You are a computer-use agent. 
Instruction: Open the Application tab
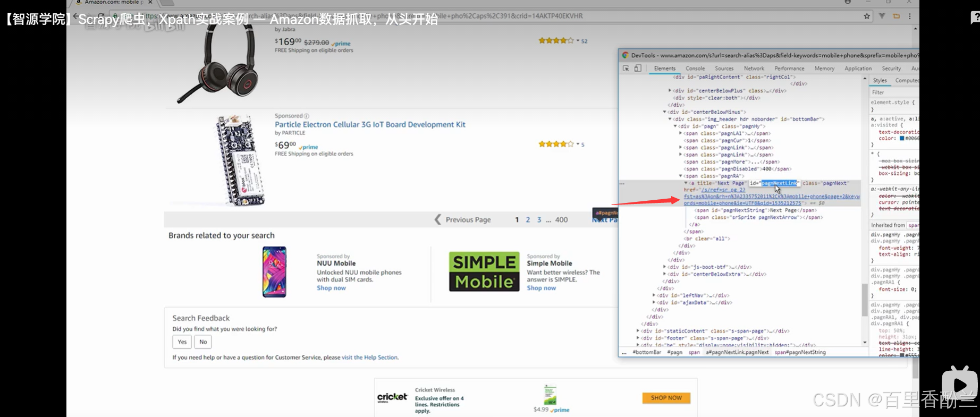coord(858,69)
